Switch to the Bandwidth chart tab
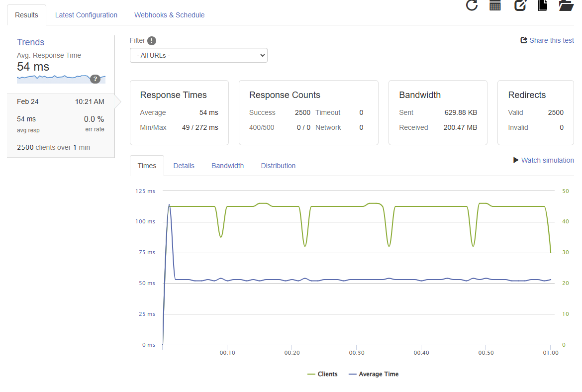Viewport: 582px width, 392px height. click(x=227, y=166)
